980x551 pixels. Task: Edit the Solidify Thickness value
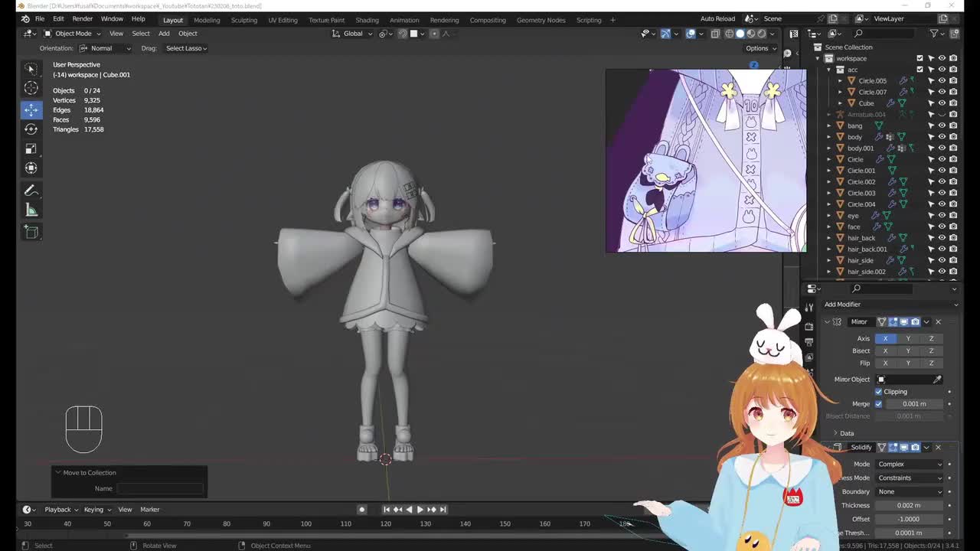click(x=910, y=506)
